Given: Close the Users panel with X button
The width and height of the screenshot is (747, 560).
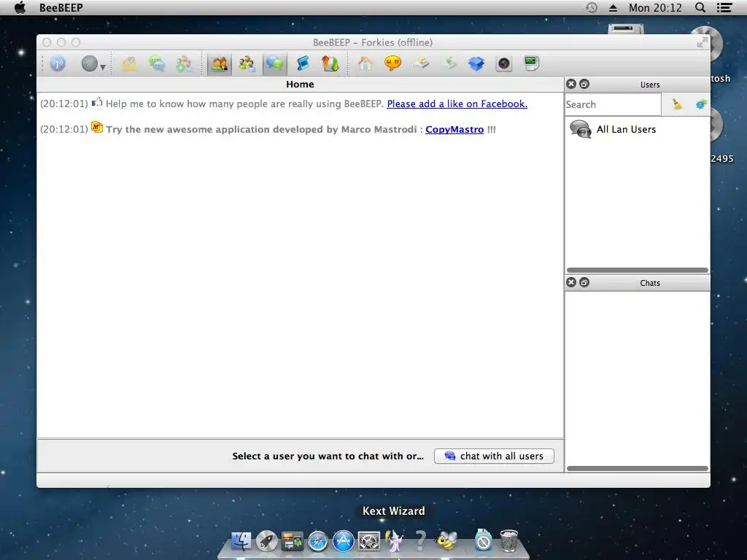Looking at the screenshot, I should (571, 85).
